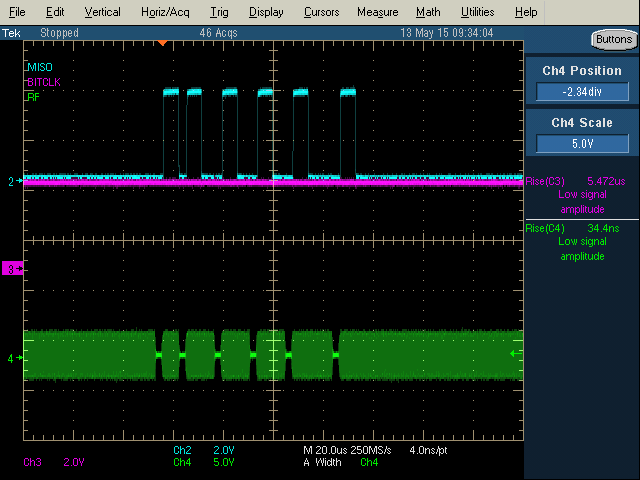The height and width of the screenshot is (480, 640).
Task: Select channel 4 ground reference marker
Action: 15,358
